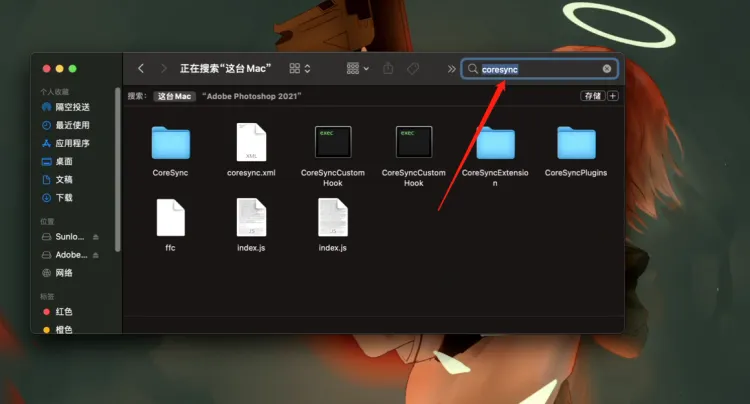This screenshot has height=404, width=750.
Task: Click the 存储 save search button
Action: (592, 96)
